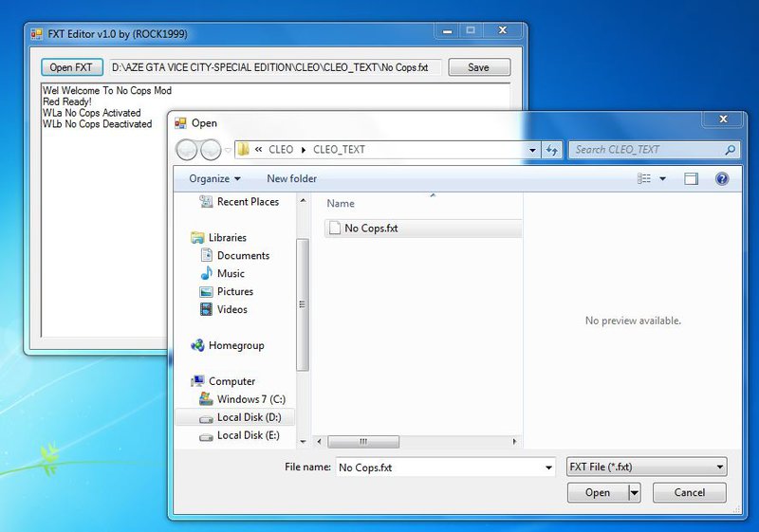
Task: Click the 'Wel Welcome To No Cops Mod' line
Action: tap(107, 90)
